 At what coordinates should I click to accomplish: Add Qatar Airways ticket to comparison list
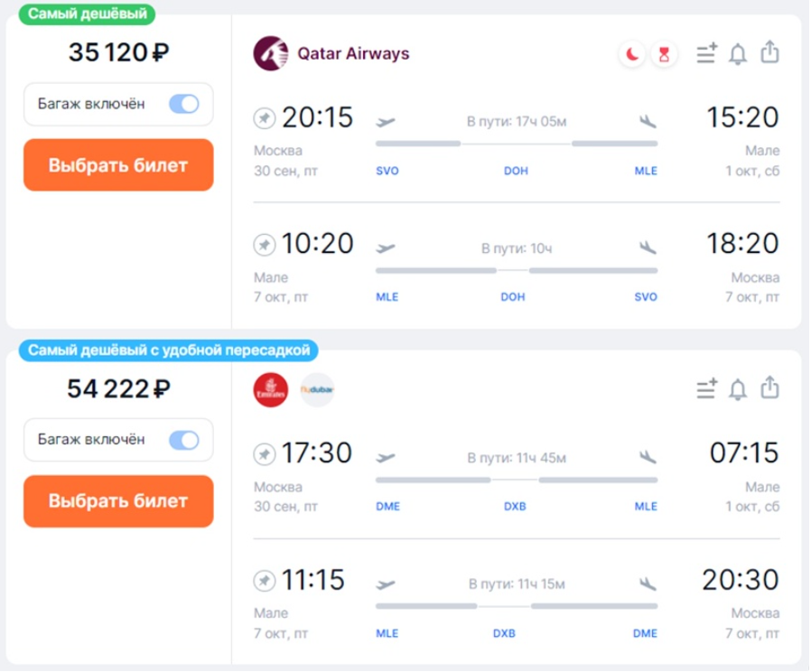[x=706, y=53]
